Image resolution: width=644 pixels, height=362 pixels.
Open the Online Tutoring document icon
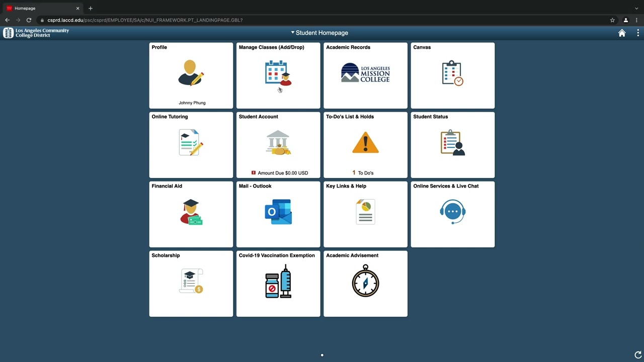coord(191,142)
